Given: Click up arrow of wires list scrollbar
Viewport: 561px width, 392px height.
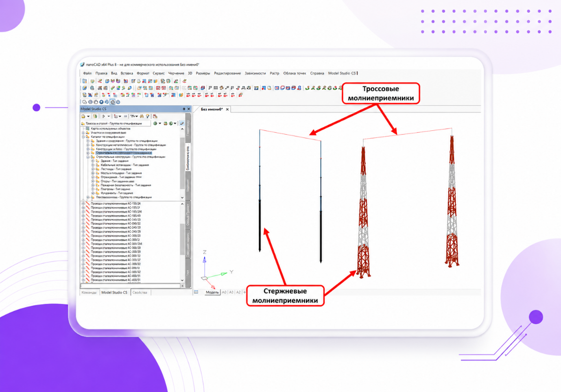Looking at the screenshot, I should click(182, 204).
